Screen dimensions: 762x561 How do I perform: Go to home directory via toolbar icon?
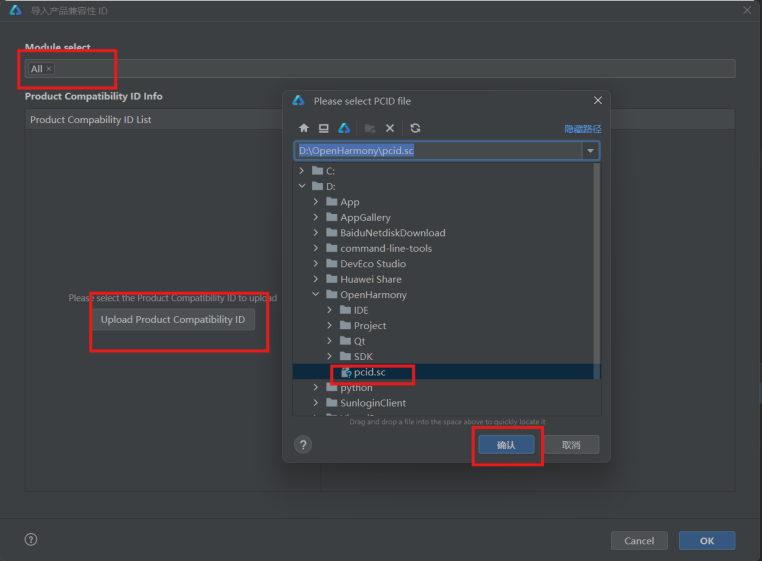tap(305, 129)
